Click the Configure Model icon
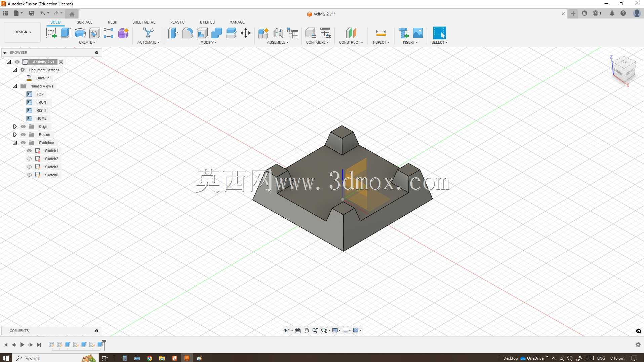This screenshot has height=362, width=644. coord(311,33)
